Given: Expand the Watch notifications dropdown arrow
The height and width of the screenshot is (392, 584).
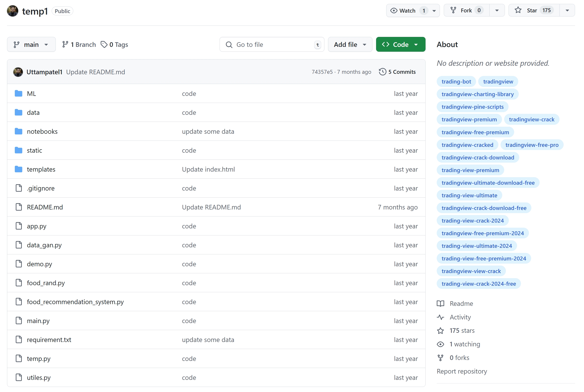Looking at the screenshot, I should (434, 10).
